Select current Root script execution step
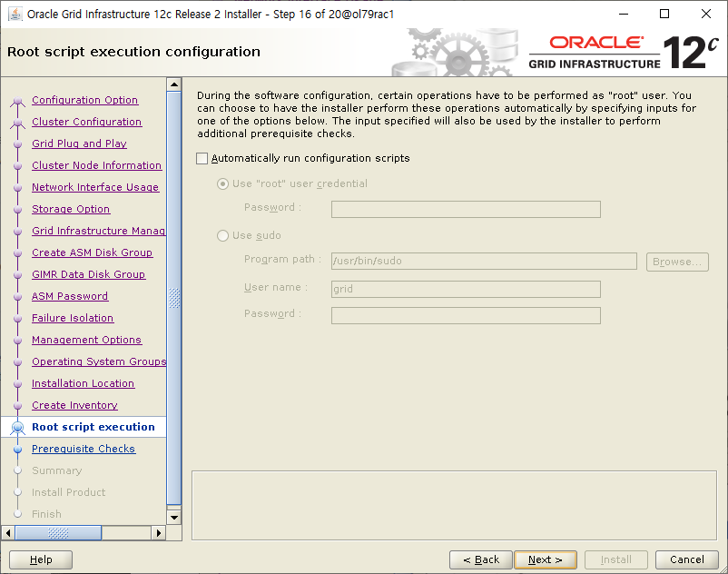The image size is (728, 574). (93, 427)
